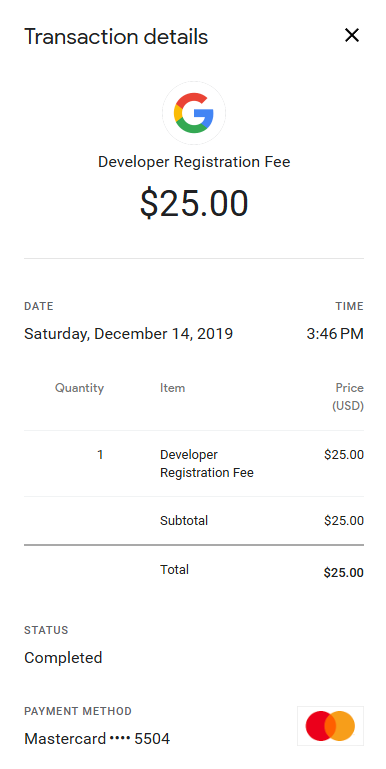This screenshot has height=769, width=386.
Task: Click the Google G logo
Action: tap(194, 113)
